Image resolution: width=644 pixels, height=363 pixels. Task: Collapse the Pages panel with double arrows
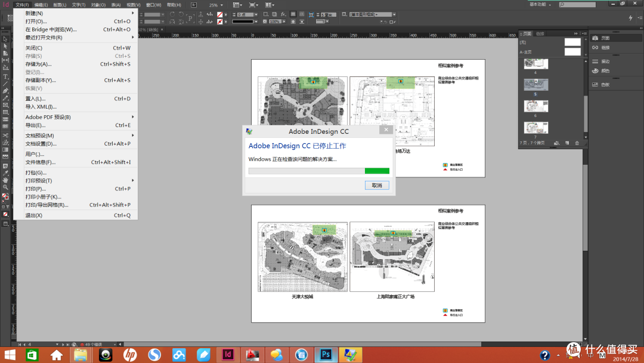click(x=576, y=33)
